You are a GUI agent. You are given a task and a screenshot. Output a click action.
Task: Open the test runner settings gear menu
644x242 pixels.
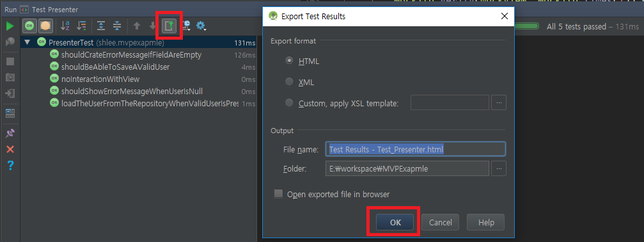(201, 26)
